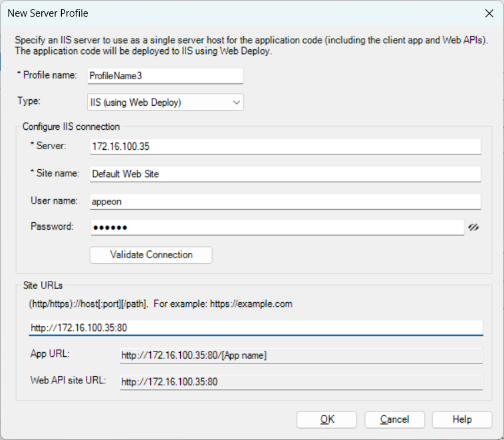This screenshot has height=440, width=504.
Task: Click the editable Site URL input box
Action: coord(256,328)
